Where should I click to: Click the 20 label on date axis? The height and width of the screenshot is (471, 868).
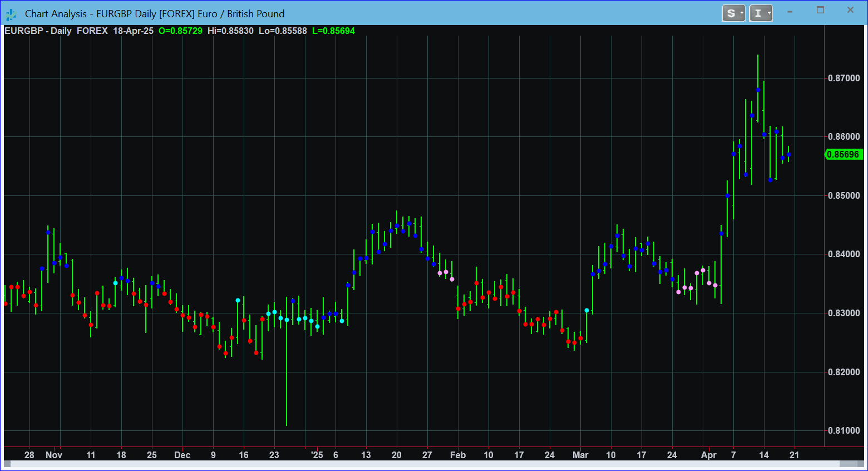(x=397, y=455)
